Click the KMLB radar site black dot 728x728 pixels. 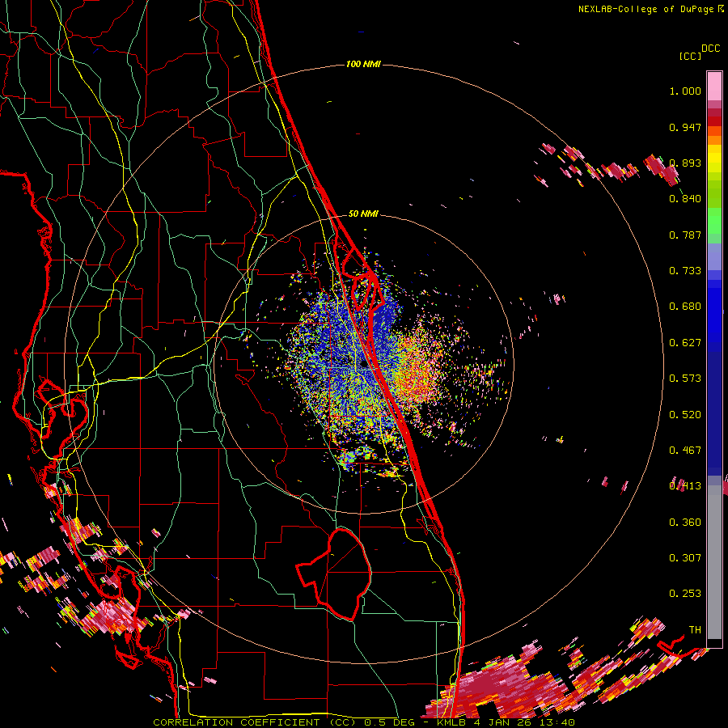(x=363, y=366)
